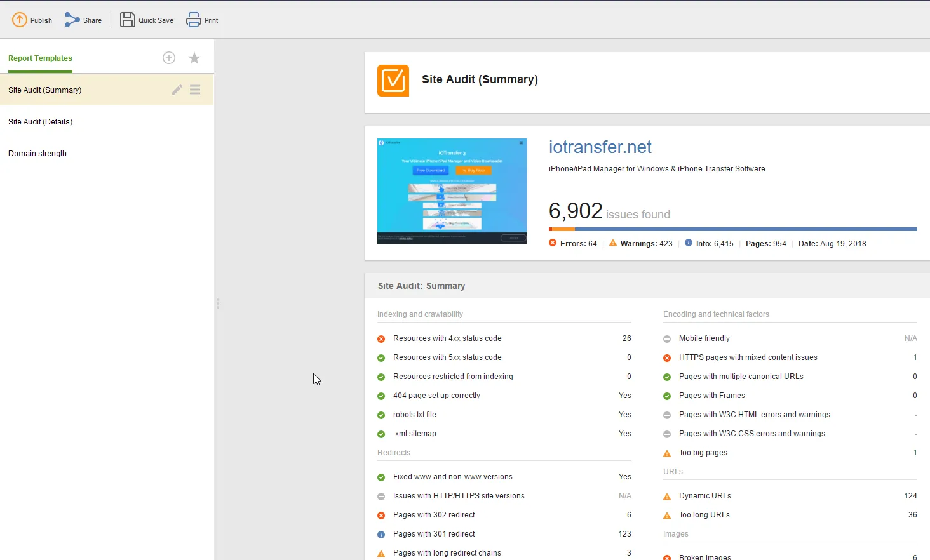This screenshot has height=560, width=930.
Task: Open Site Audit (Details) template
Action: click(107, 121)
